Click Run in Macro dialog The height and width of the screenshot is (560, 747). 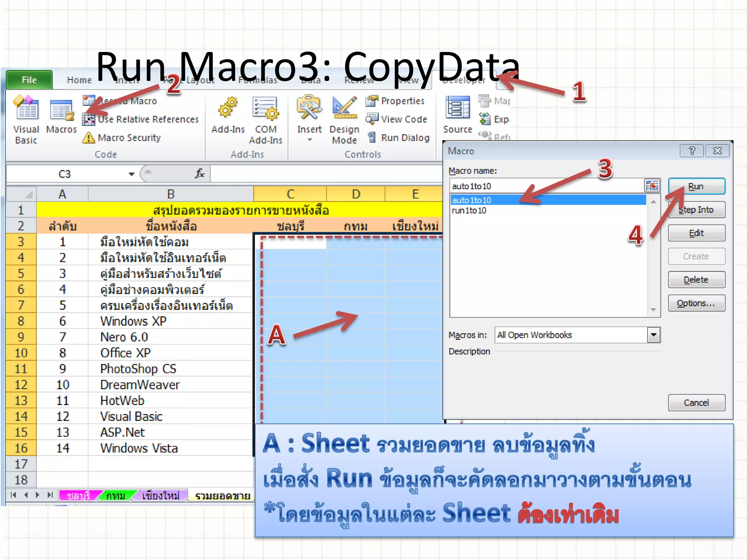pyautogui.click(x=696, y=186)
